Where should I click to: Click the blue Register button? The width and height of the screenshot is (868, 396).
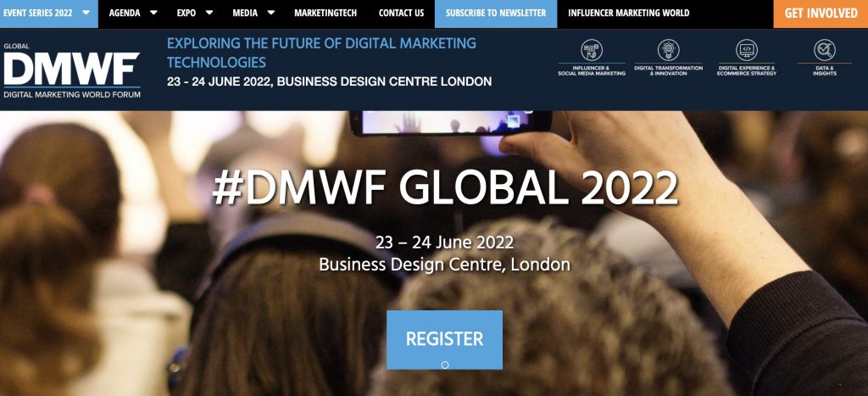pos(444,339)
